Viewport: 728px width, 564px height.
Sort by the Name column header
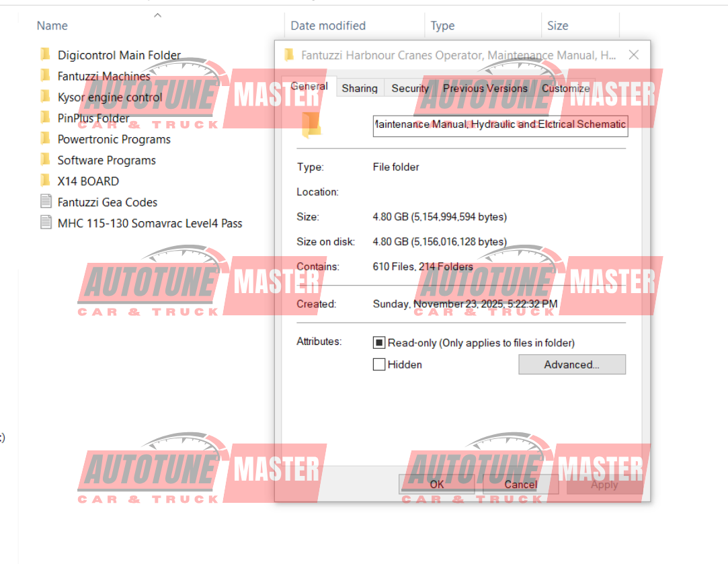(52, 26)
